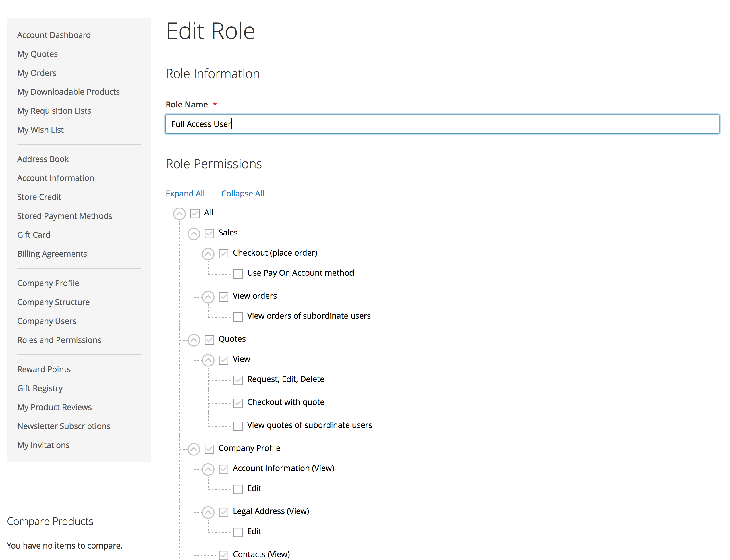Viewport: 730px width, 560px height.
Task: Collapse the Quotes tree node
Action: pyautogui.click(x=194, y=340)
